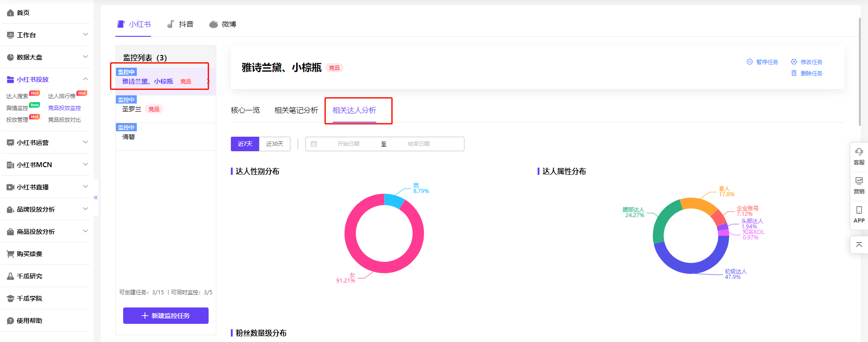Click the 小红书直播 video camera icon
Screen dimensions: 868x342
click(10, 187)
